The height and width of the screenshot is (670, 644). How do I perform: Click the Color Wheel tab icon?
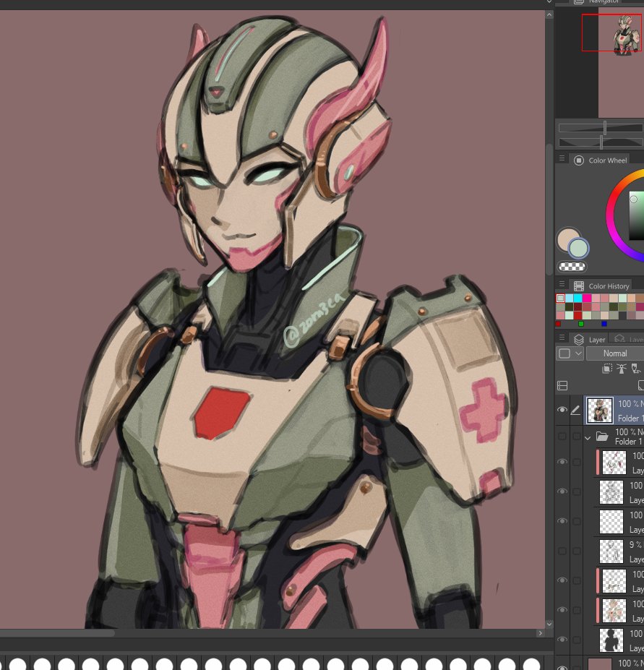coord(579,160)
